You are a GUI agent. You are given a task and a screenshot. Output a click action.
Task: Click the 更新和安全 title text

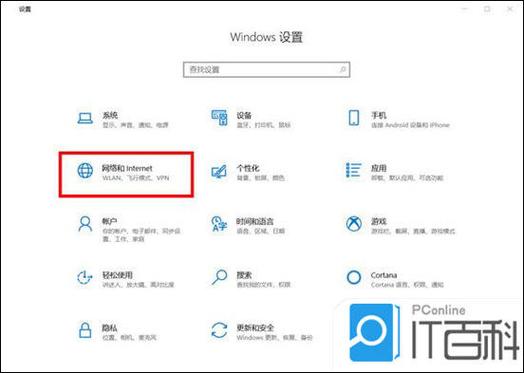point(255,328)
